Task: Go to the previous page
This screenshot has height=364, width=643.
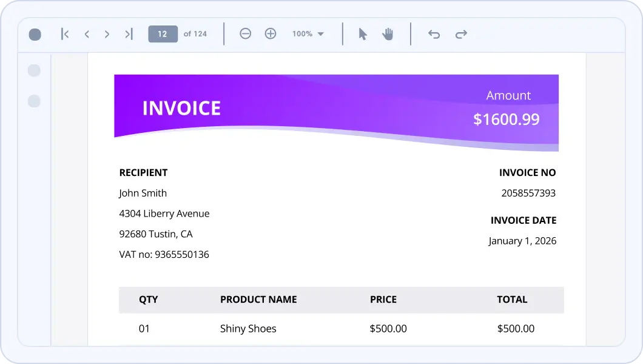Action: pos(87,34)
